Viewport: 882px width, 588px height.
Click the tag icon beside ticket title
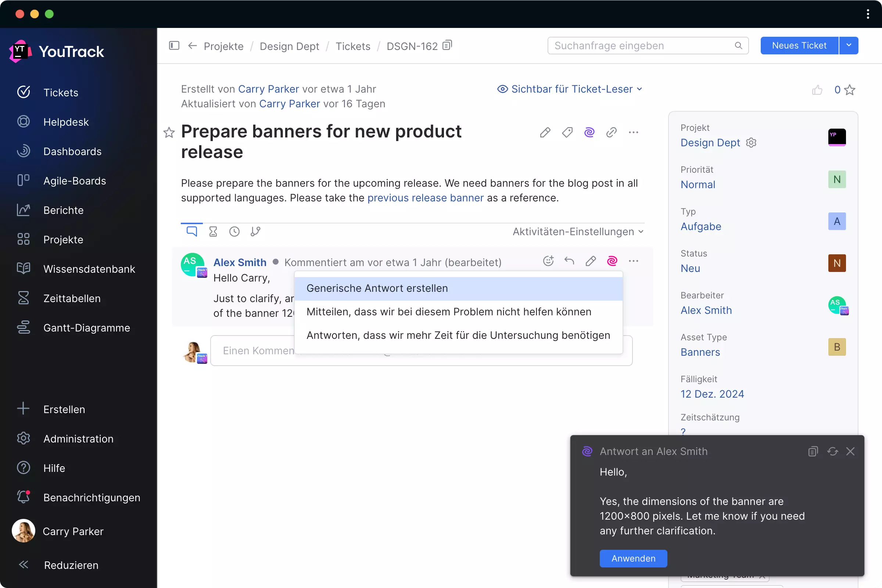pos(567,132)
